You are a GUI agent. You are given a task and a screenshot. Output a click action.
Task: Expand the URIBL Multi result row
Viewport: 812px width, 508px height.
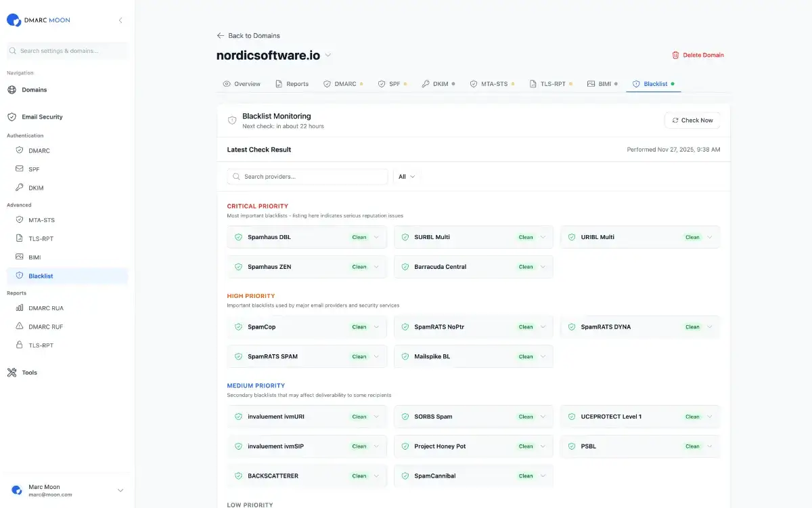click(x=709, y=237)
